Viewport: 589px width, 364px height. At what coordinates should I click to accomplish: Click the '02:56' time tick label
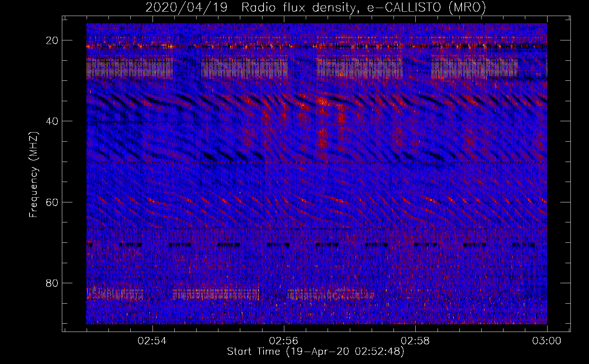(284, 341)
